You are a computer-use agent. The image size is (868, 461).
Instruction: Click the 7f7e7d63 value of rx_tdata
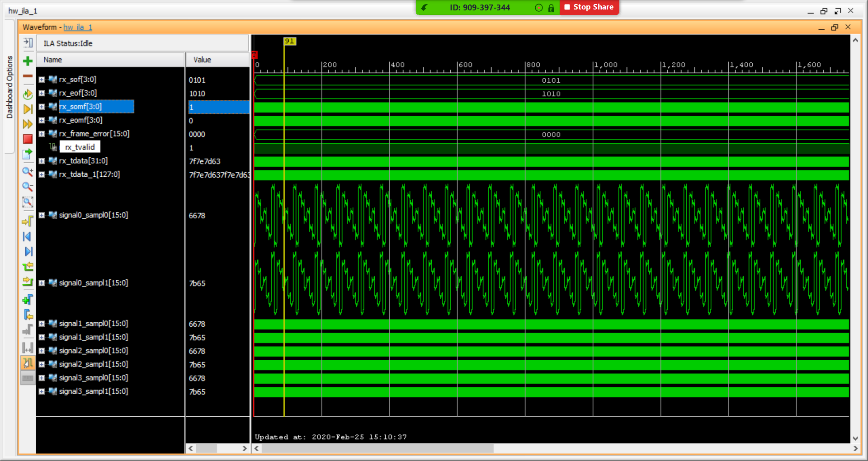[205, 161]
